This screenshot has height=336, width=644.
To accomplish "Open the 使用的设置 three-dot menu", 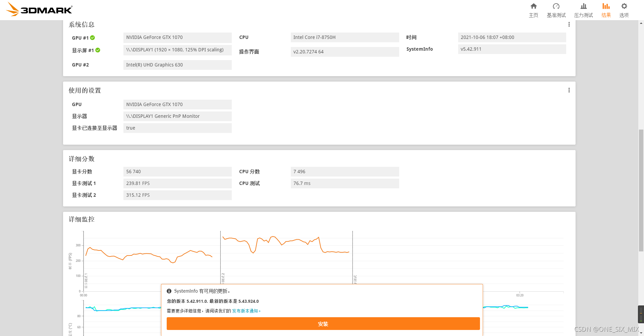I will (569, 90).
